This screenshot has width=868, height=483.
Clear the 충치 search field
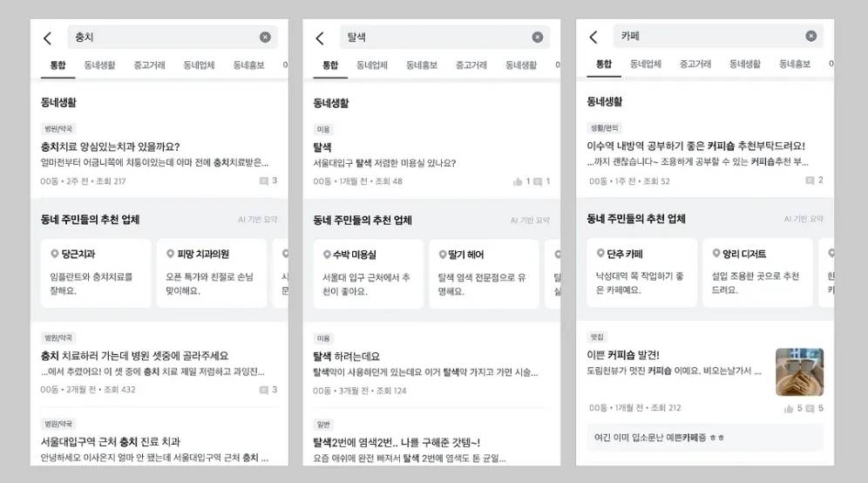[265, 37]
